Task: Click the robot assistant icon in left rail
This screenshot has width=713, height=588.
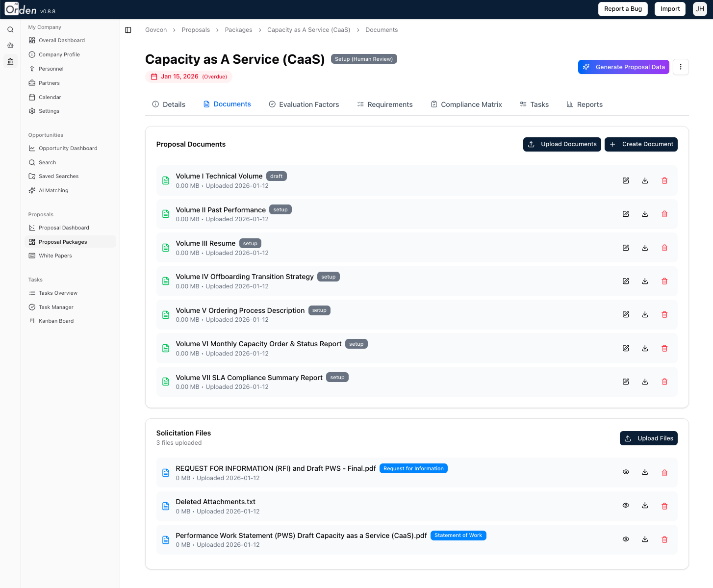Action: (x=10, y=46)
